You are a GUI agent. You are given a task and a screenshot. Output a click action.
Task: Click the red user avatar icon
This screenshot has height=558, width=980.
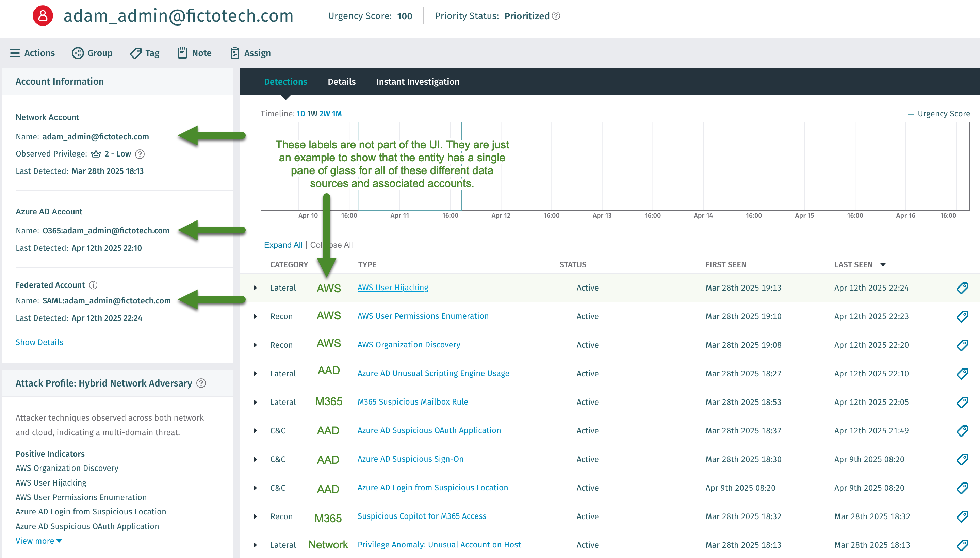click(x=42, y=16)
